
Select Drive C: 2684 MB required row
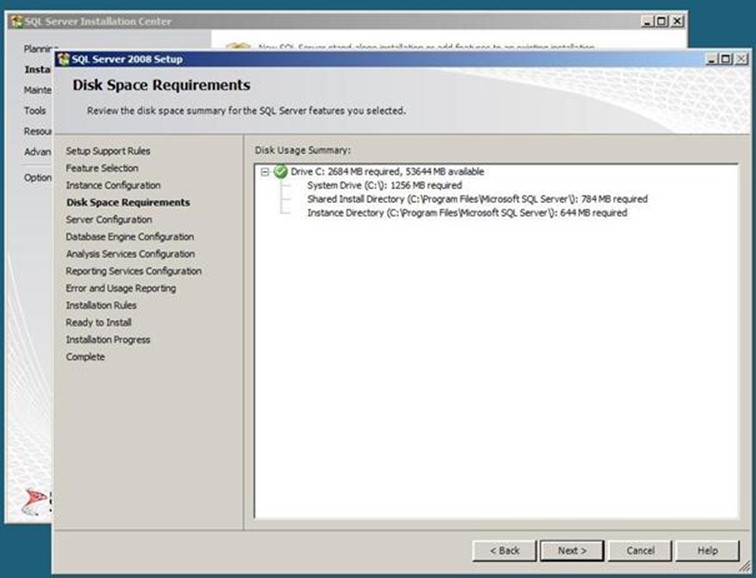pyautogui.click(x=387, y=172)
